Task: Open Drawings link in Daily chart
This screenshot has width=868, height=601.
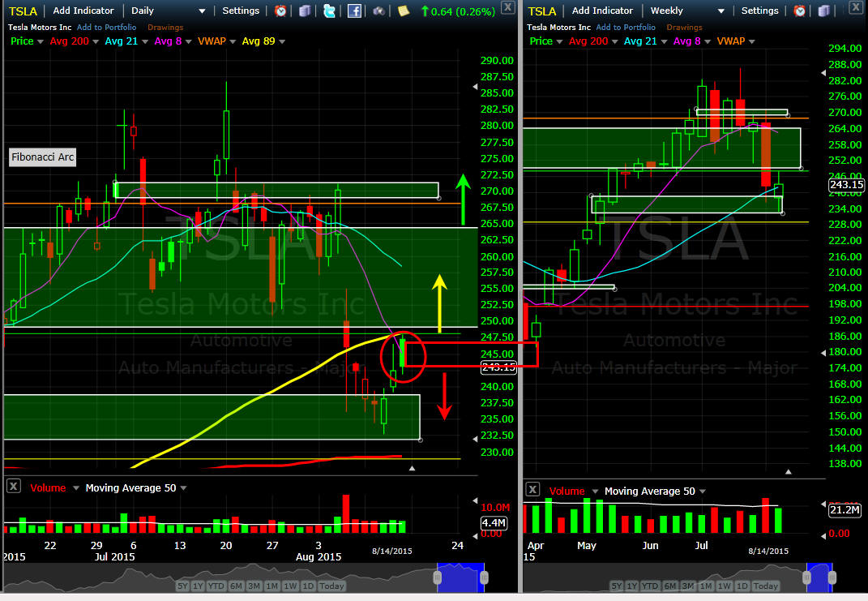Action: pyautogui.click(x=165, y=27)
